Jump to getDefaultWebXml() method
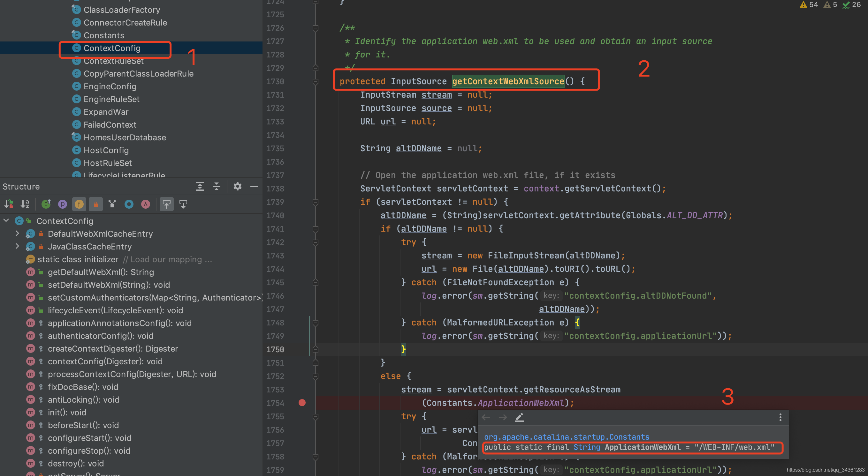The width and height of the screenshot is (868, 476). (101, 272)
